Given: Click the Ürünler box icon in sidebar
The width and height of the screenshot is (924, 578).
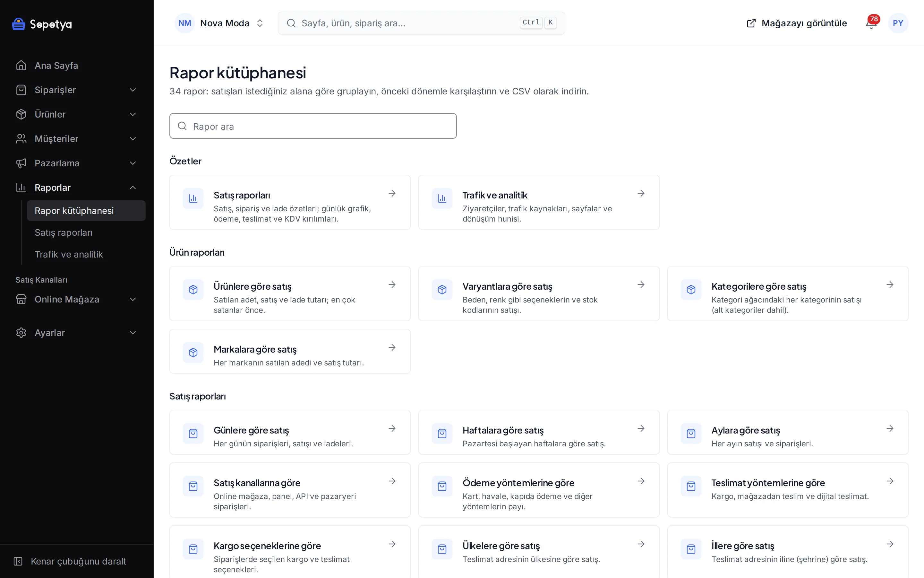Looking at the screenshot, I should (21, 114).
